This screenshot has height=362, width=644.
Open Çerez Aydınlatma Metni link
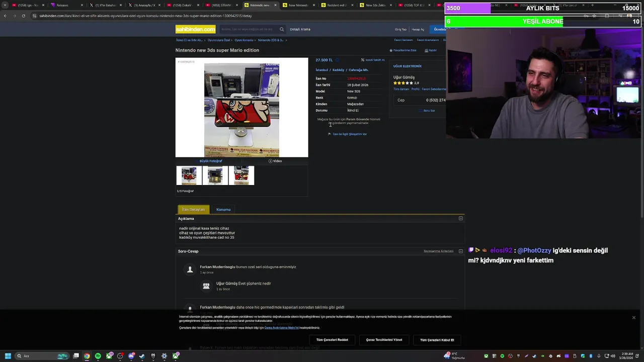click(x=281, y=328)
